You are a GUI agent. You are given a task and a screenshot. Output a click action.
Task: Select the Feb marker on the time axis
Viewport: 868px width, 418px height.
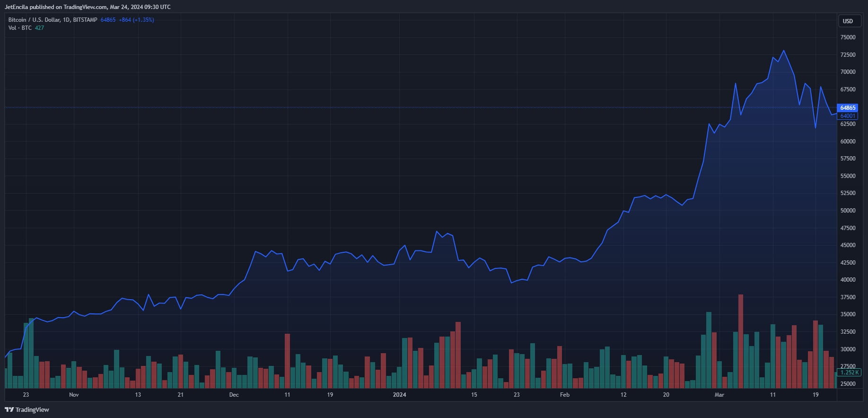pyautogui.click(x=565, y=395)
